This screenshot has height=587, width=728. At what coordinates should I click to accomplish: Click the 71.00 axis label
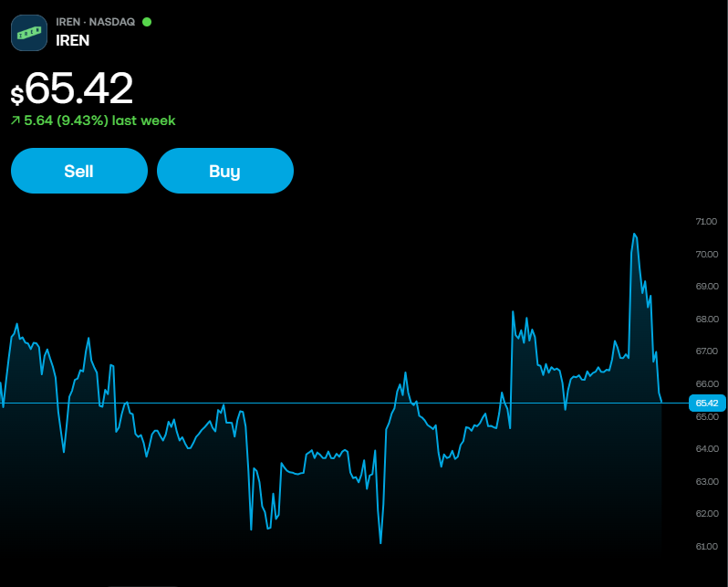click(706, 222)
